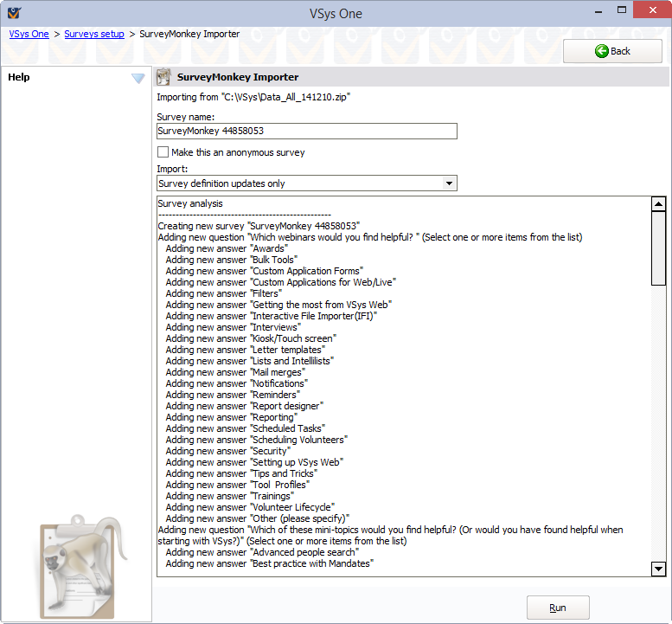Click the survey analysis scrollbar thumb
Screen dimensions: 672x624
[x=658, y=249]
